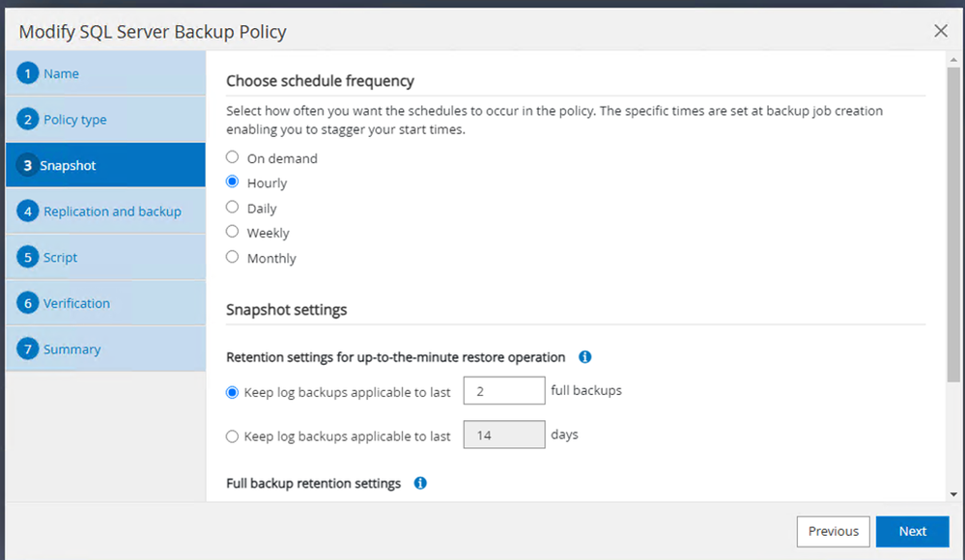Click info icon beside up-to-the-minute retention settings

pos(584,357)
